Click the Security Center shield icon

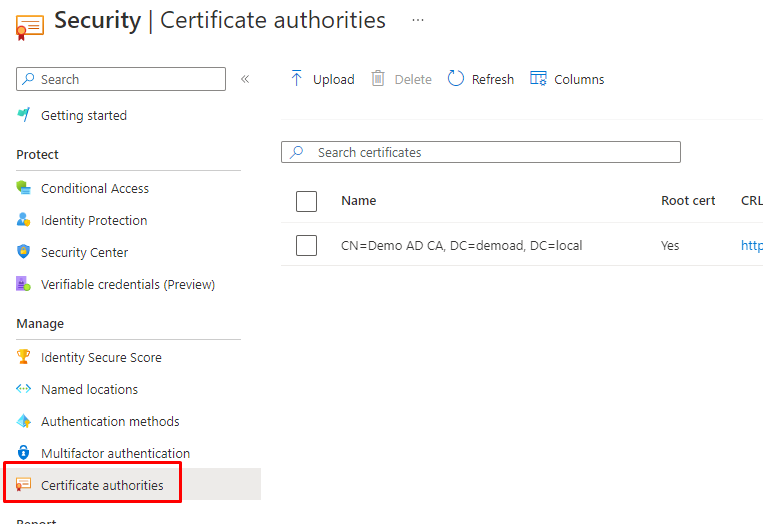pyautogui.click(x=24, y=252)
